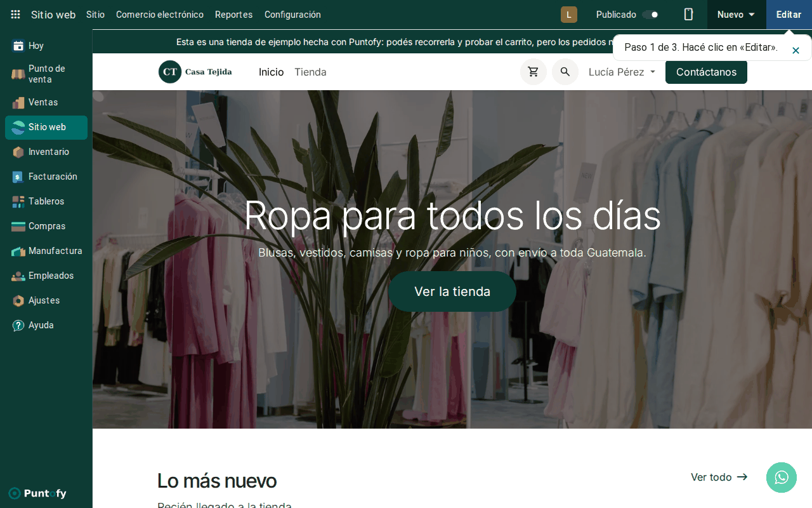Open the Facturación sidebar icon
812x508 pixels.
pos(18,177)
